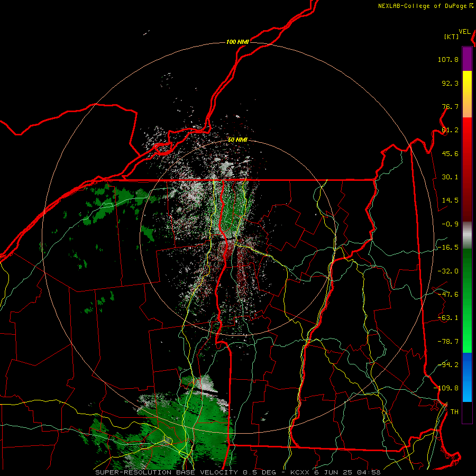The height and width of the screenshot is (476, 476).
Task: Click the 107.8 legend value
Action: [448, 59]
